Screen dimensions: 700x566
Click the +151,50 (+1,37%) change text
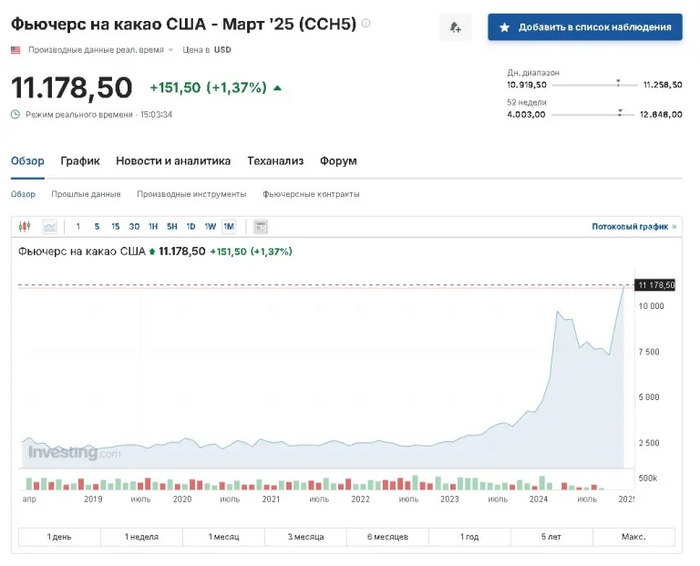[208, 87]
